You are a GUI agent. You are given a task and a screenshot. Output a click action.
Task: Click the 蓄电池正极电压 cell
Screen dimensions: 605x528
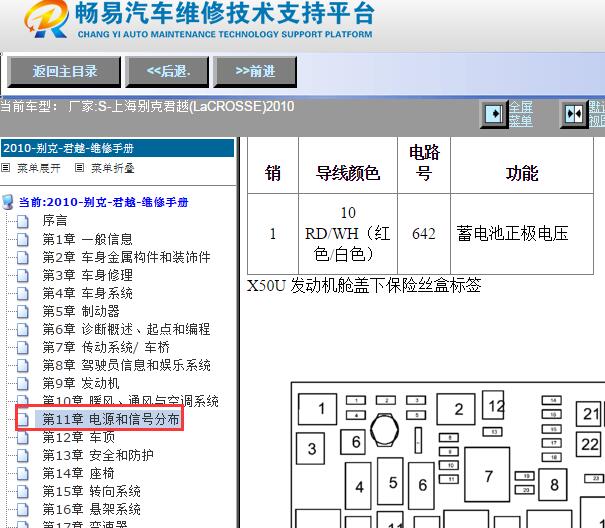(x=522, y=234)
